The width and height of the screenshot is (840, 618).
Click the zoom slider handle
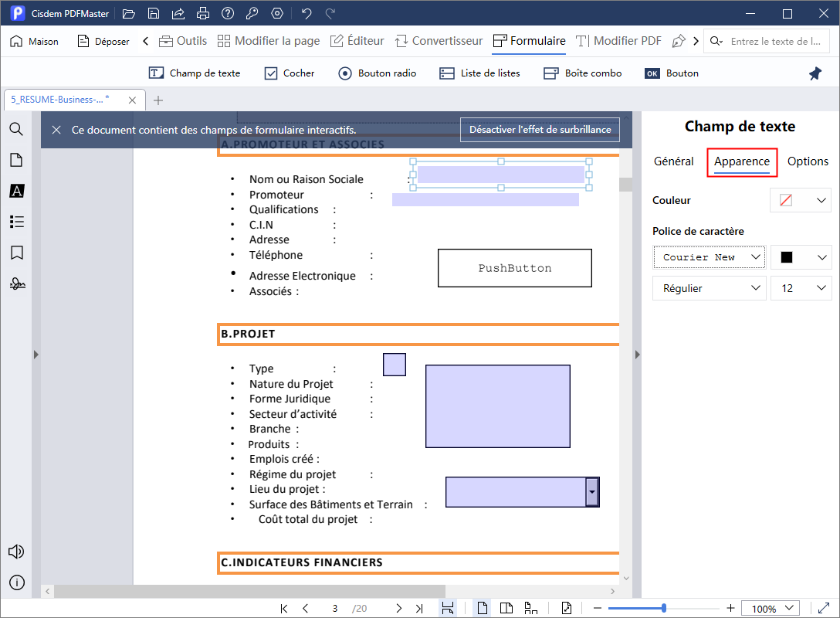point(664,609)
